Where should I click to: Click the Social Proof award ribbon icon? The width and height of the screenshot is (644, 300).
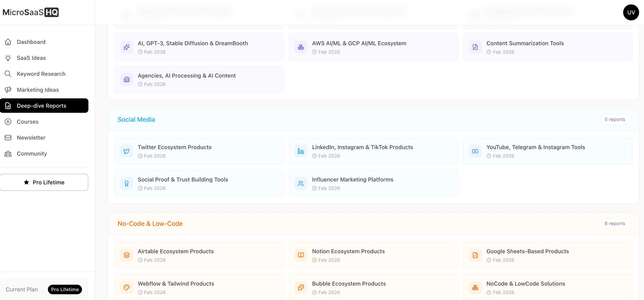tap(127, 183)
